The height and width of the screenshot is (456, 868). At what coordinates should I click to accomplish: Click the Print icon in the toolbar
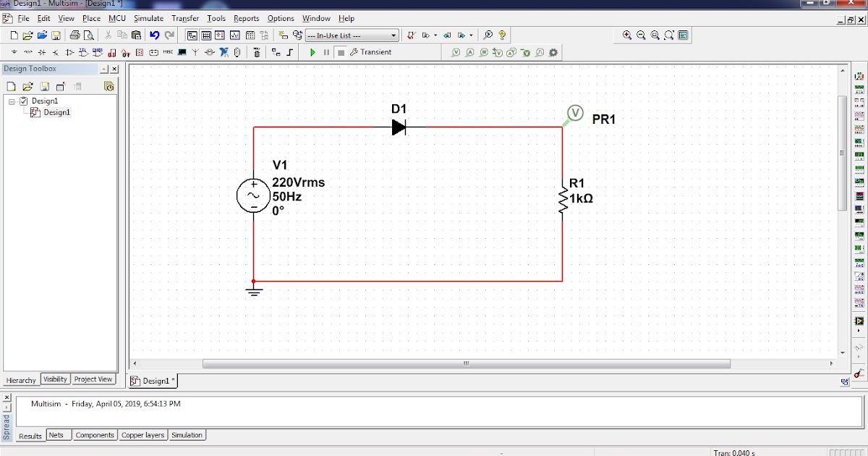pos(74,35)
